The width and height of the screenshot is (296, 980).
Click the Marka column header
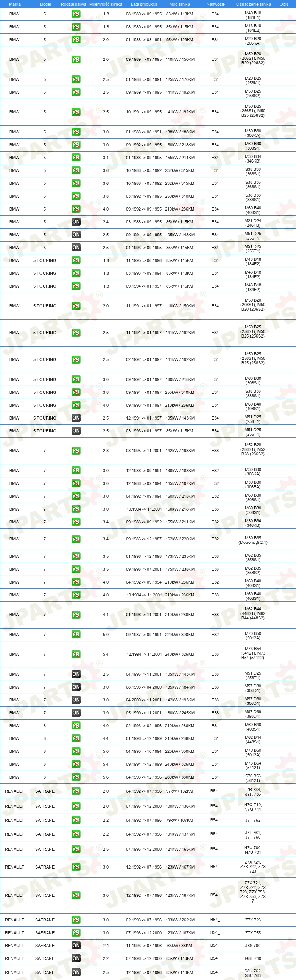[x=15, y=4]
